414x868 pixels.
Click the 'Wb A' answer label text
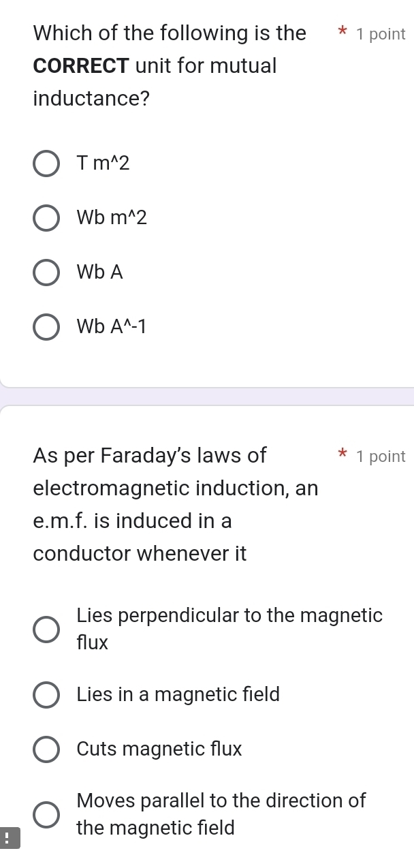point(100,273)
